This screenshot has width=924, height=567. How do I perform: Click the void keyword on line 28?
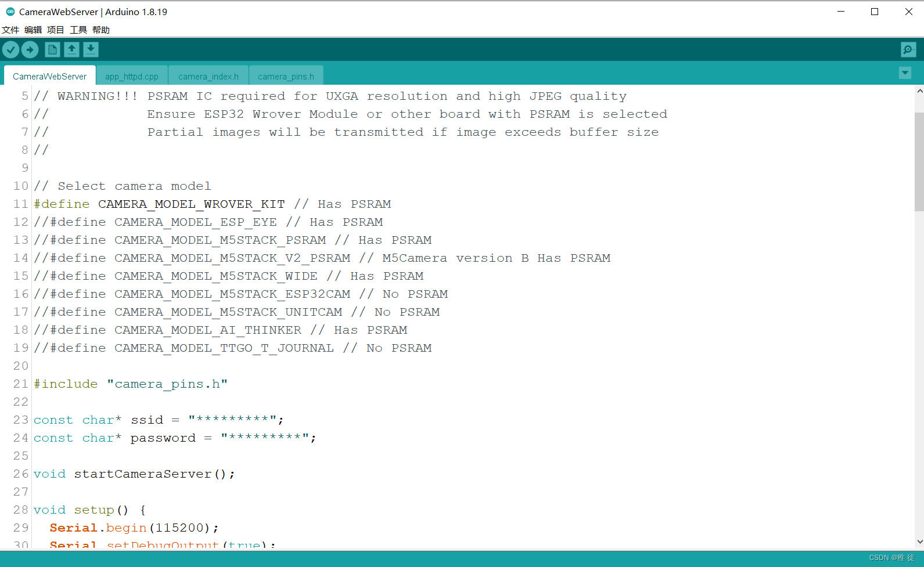click(x=49, y=510)
